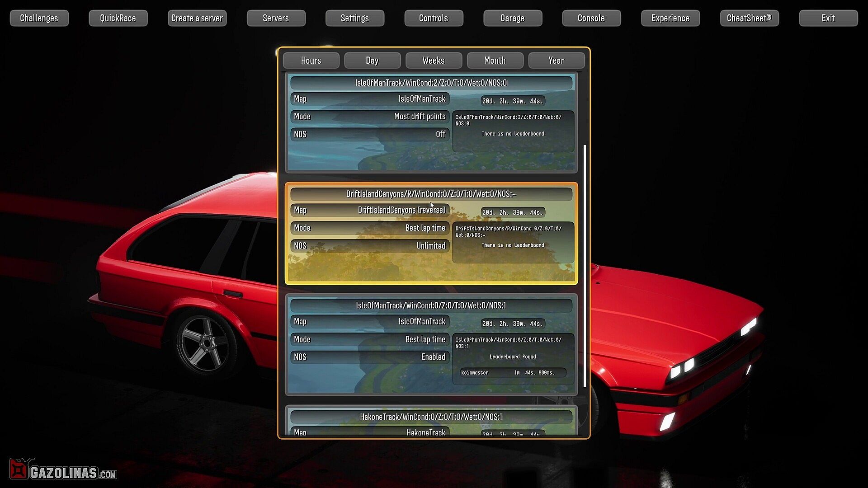868x488 pixels.
Task: Click Exit to quit the game
Action: pyautogui.click(x=828, y=18)
